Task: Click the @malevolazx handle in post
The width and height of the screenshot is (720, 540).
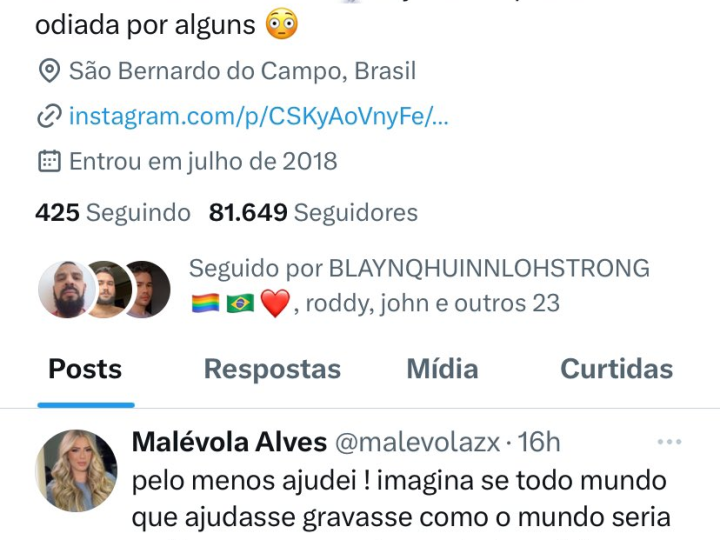Action: tap(417, 442)
